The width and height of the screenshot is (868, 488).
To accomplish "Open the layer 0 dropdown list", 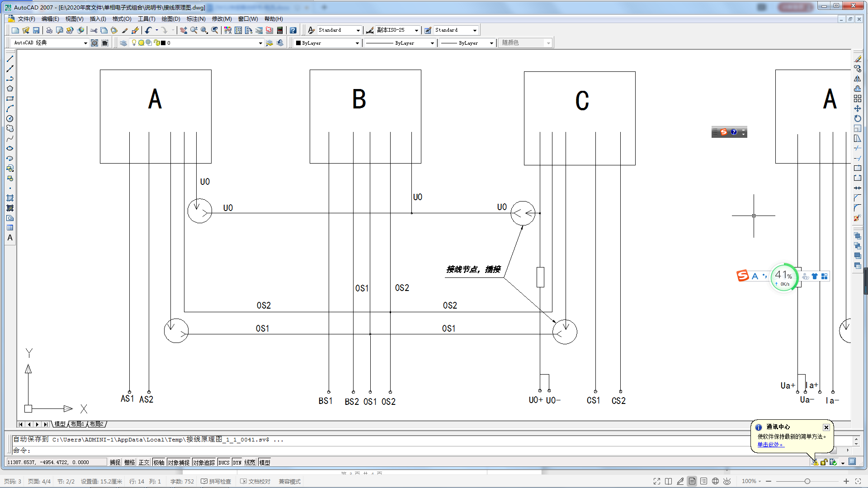I will [260, 43].
